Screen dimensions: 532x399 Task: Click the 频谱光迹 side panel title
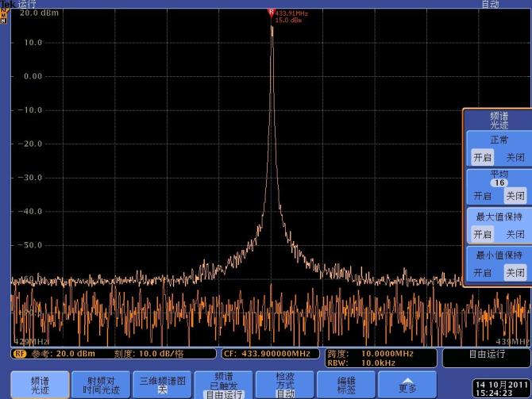[499, 121]
